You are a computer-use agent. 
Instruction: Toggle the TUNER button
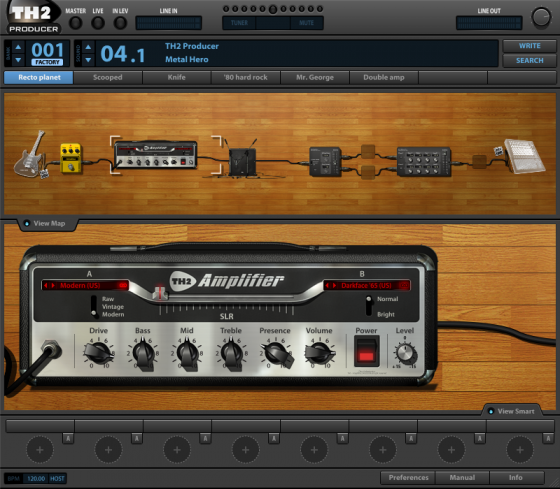239,23
